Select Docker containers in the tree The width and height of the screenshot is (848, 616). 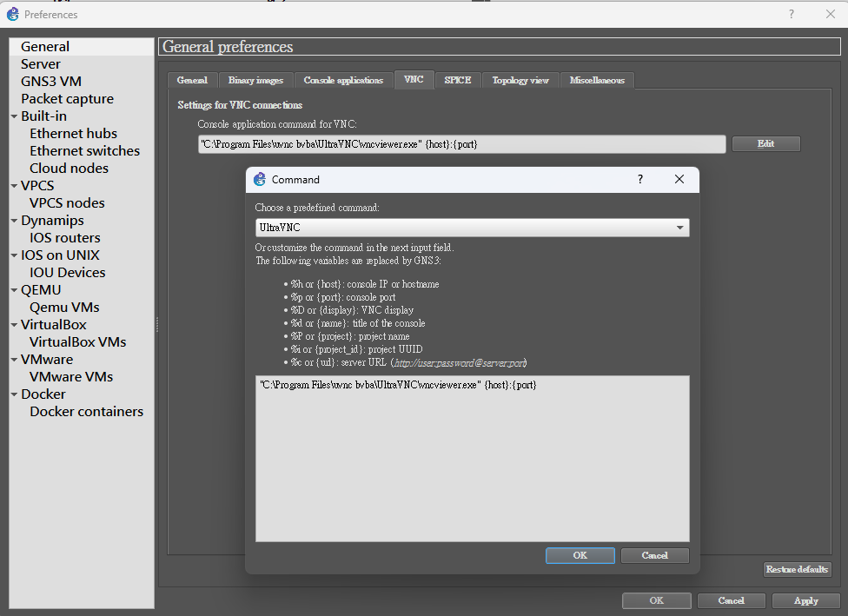coord(87,412)
